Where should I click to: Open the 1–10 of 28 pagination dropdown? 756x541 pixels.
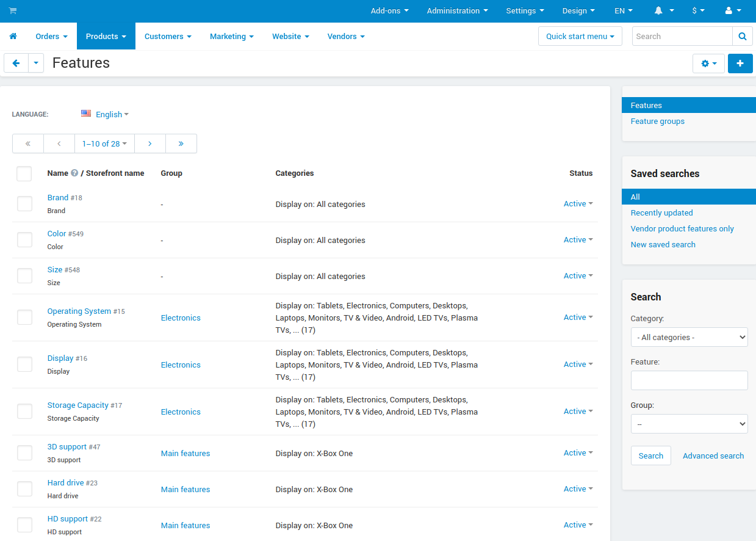tap(104, 143)
